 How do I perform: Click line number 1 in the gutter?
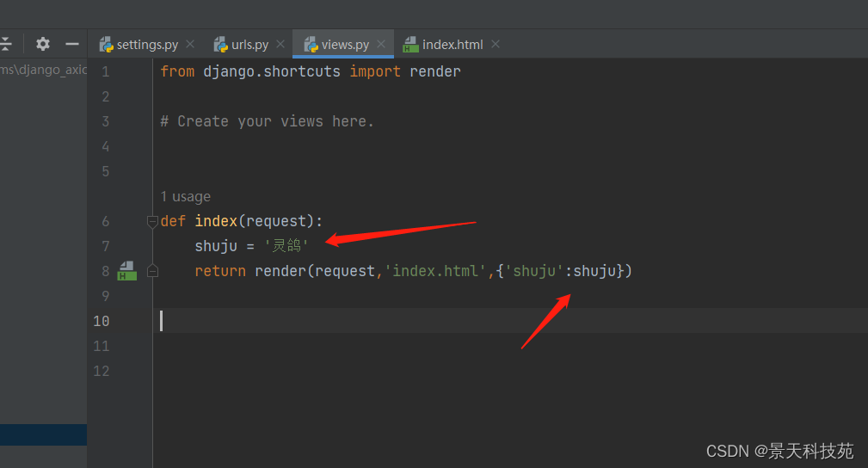105,72
